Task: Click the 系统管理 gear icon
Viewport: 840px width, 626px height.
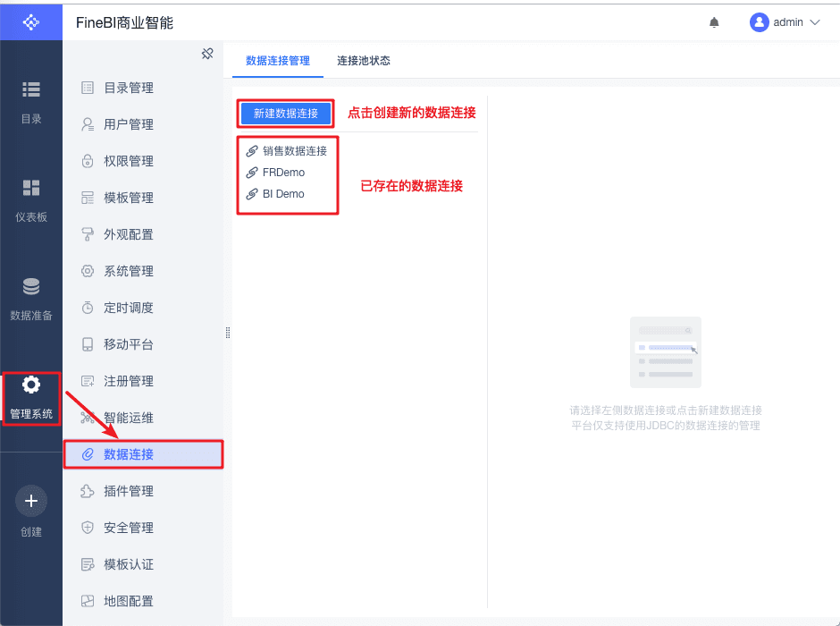Action: click(88, 271)
